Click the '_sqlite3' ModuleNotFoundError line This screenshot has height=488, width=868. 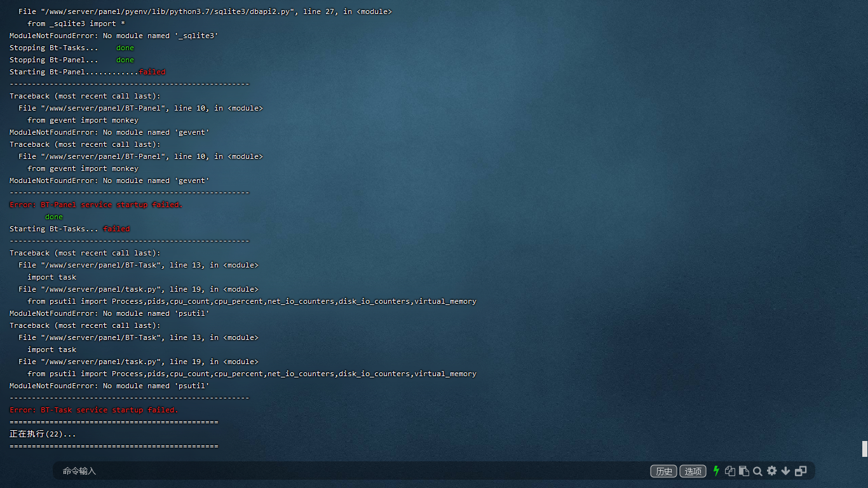coord(114,36)
